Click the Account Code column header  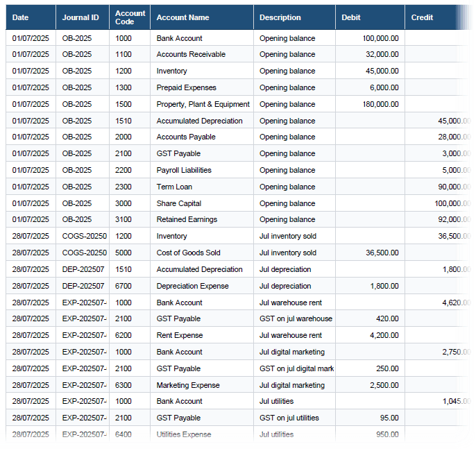click(x=130, y=17)
